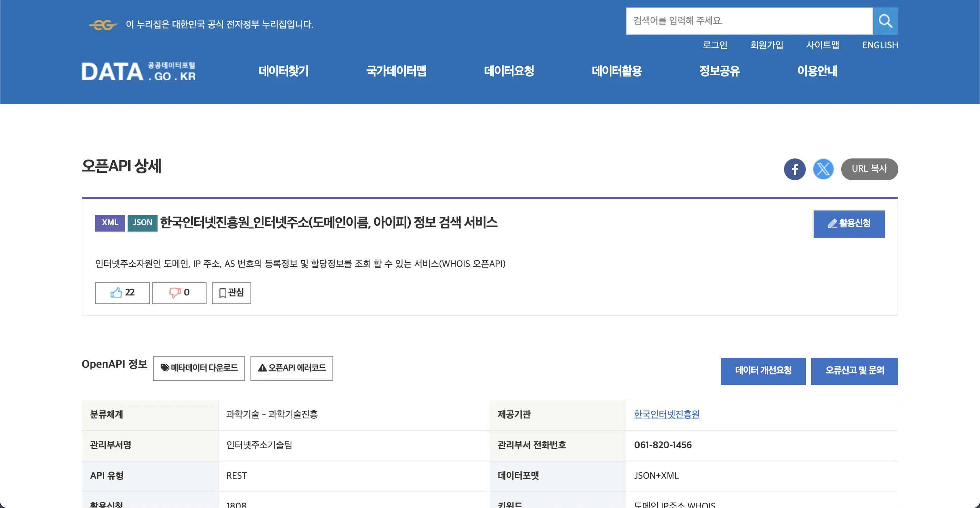Open 데이터활용 menu
The image size is (980, 508).
pos(617,71)
